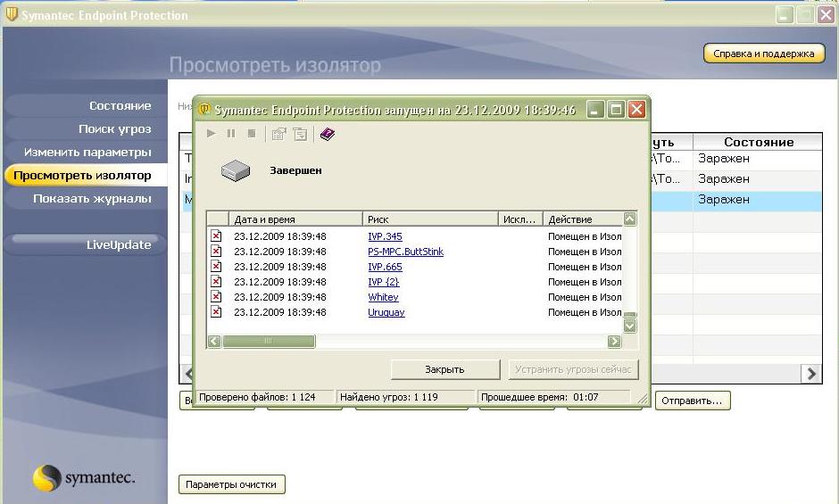
Task: Click the Найдено угроз: 1 119 status text
Action: tap(389, 397)
